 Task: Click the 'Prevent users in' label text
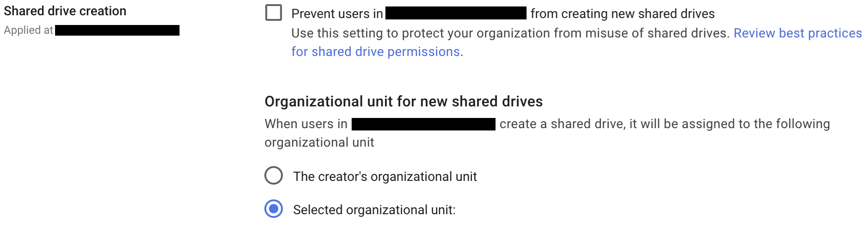(337, 14)
